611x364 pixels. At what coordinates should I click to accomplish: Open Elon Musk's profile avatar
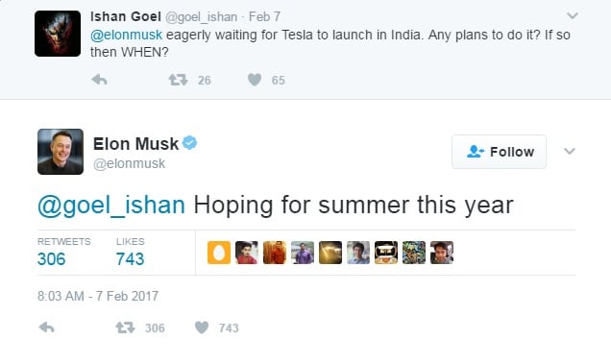tap(61, 152)
